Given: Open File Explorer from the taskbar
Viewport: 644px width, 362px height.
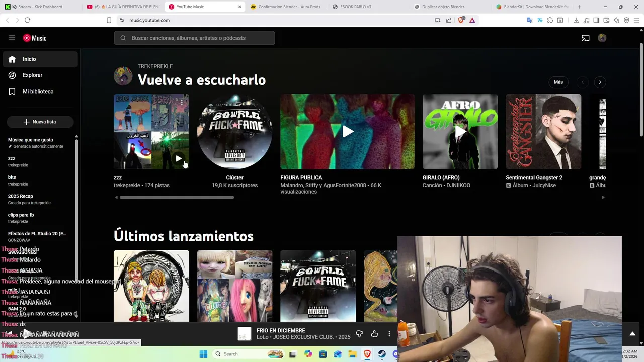Looking at the screenshot, I should [352, 354].
